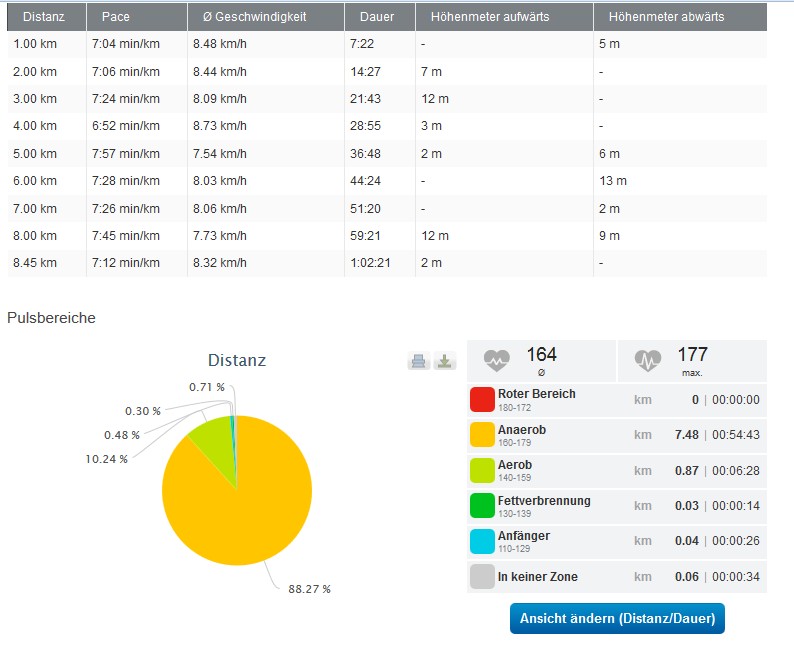Image resolution: width=794 pixels, height=650 pixels.
Task: Select the light green Aerob swatch
Action: pyautogui.click(x=482, y=471)
